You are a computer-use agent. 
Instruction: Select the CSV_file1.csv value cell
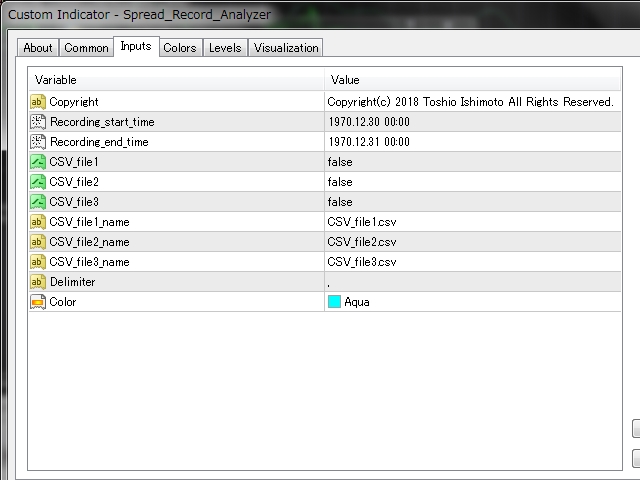[473, 222]
